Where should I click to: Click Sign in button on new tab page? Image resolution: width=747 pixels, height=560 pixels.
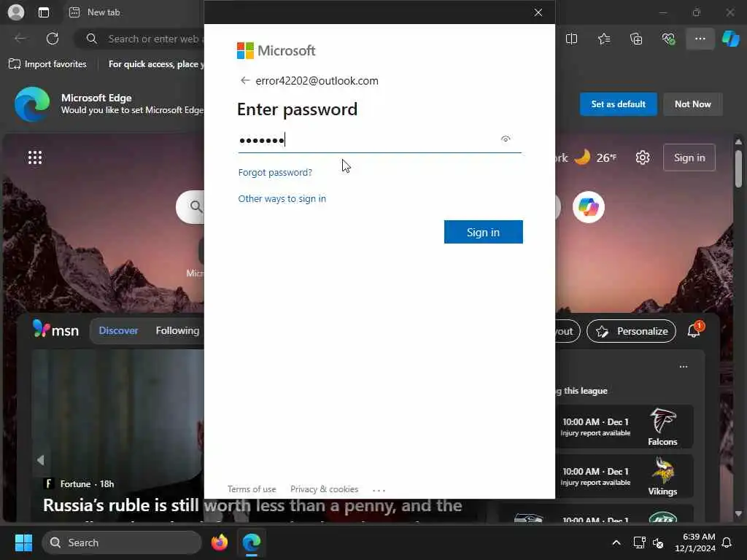pyautogui.click(x=689, y=157)
